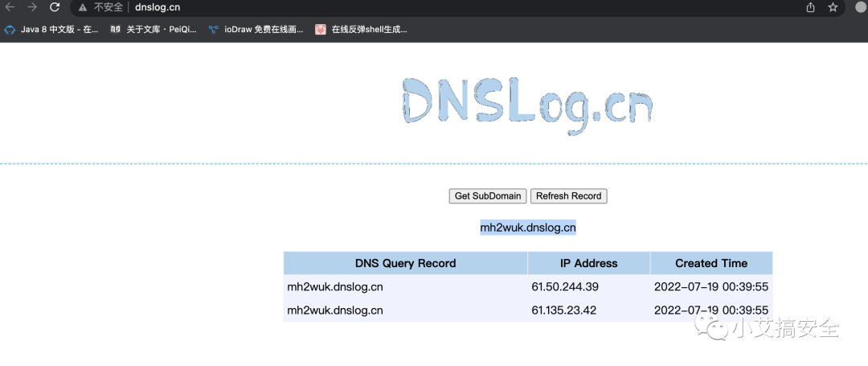Click the DNSLog.cn logo image

527,105
